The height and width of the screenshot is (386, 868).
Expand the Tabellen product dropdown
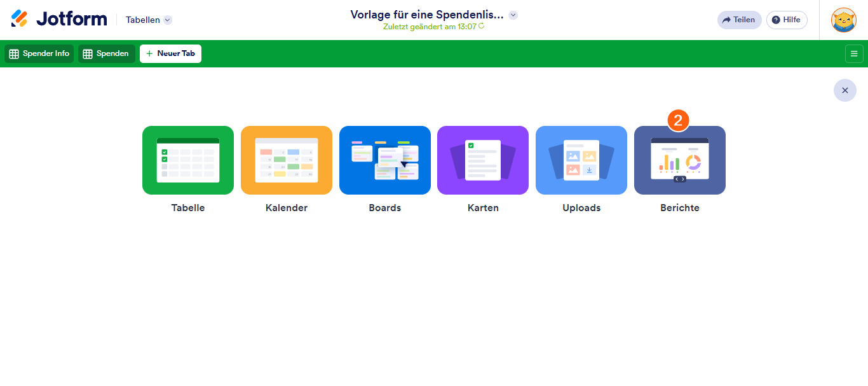(149, 20)
